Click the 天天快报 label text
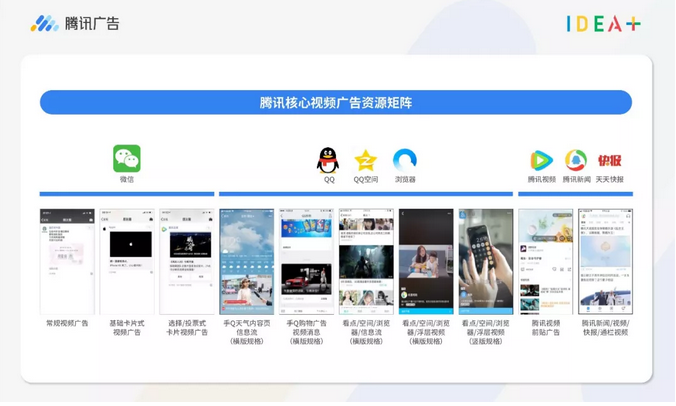This screenshot has width=676, height=406. [x=610, y=179]
